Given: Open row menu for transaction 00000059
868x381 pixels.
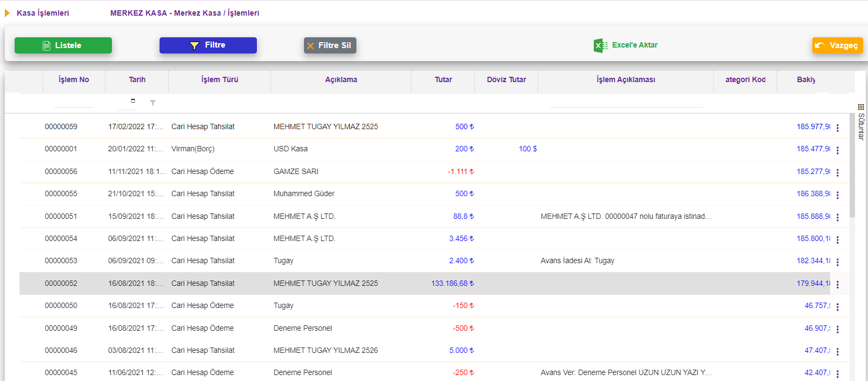Looking at the screenshot, I should click(838, 128).
